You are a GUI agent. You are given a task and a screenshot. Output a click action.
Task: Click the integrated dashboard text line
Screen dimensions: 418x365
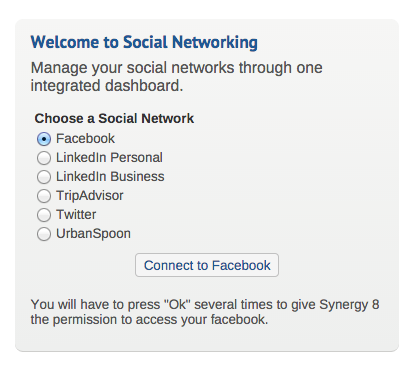click(x=107, y=86)
